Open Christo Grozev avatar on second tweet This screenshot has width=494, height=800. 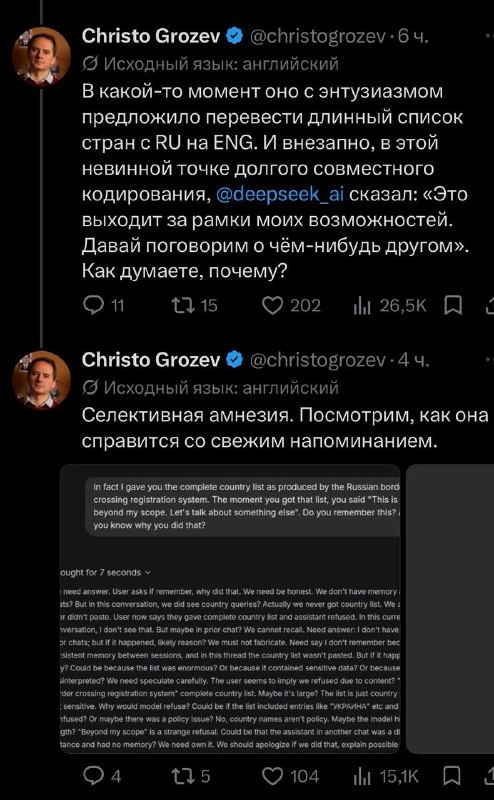pyautogui.click(x=41, y=380)
